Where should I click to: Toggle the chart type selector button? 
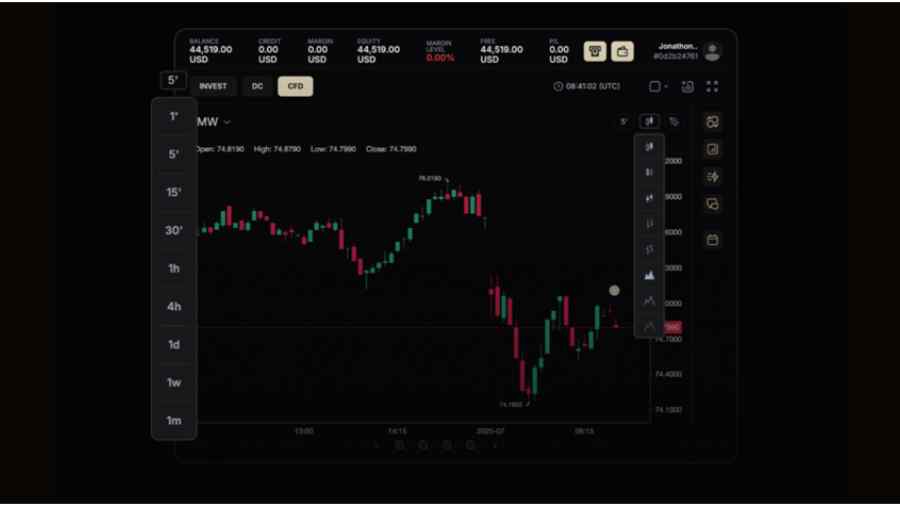[649, 122]
